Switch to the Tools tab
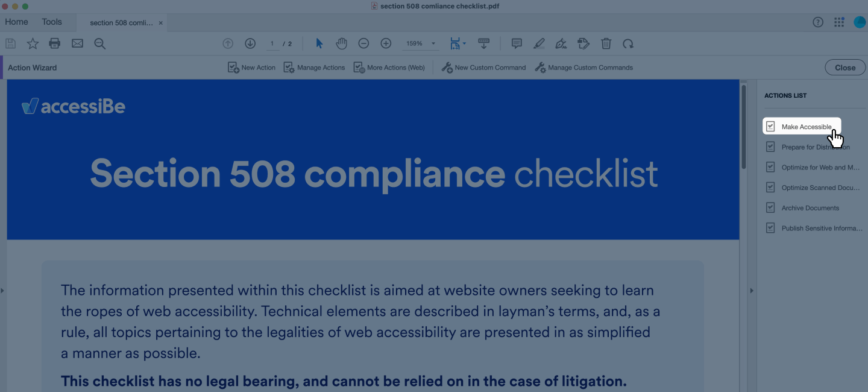The width and height of the screenshot is (868, 392). [x=52, y=22]
